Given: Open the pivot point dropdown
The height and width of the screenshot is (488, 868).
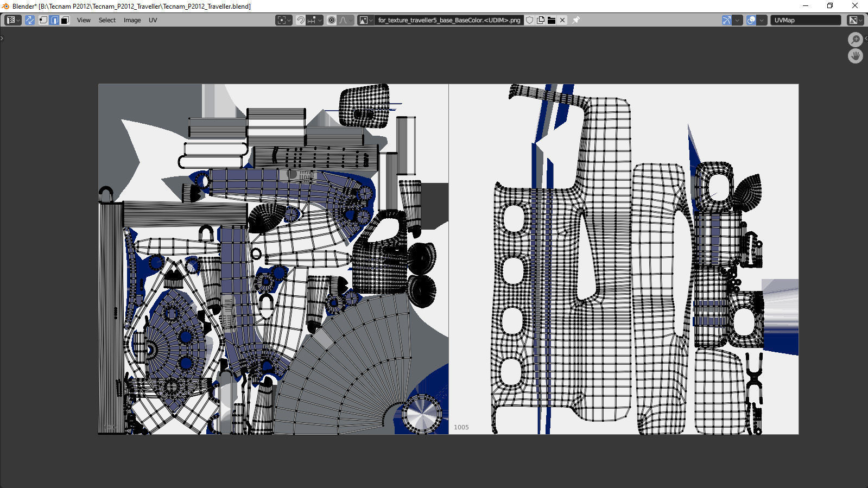Looking at the screenshot, I should pyautogui.click(x=284, y=20).
